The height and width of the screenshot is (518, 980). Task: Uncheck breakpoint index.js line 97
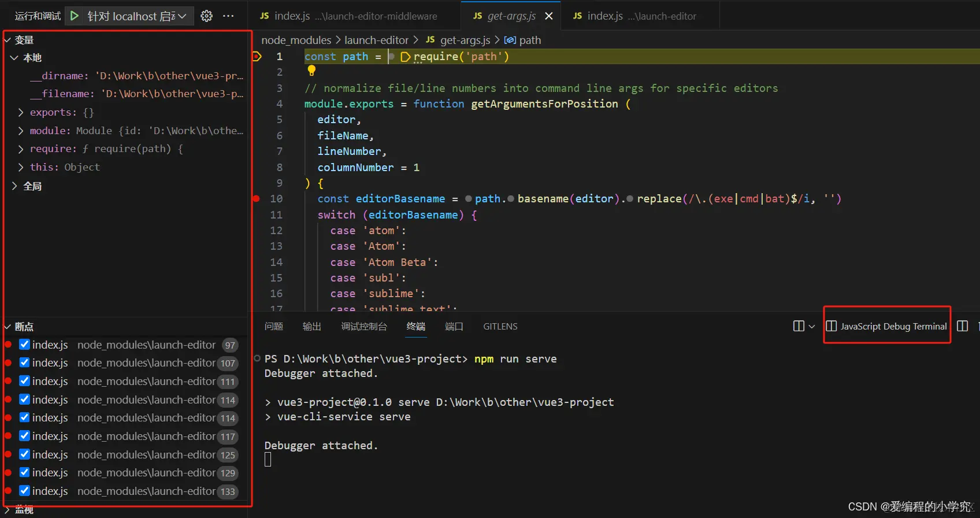coord(24,345)
